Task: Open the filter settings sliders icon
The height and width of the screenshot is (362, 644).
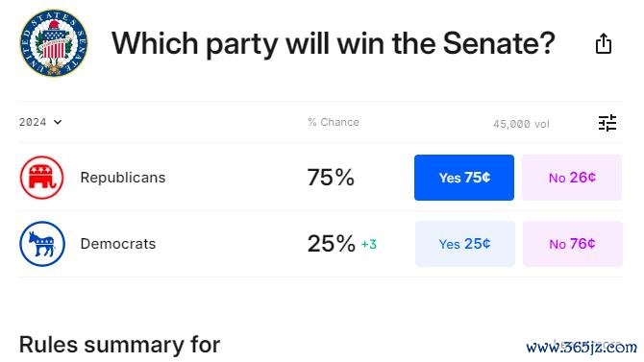Action: pyautogui.click(x=607, y=122)
